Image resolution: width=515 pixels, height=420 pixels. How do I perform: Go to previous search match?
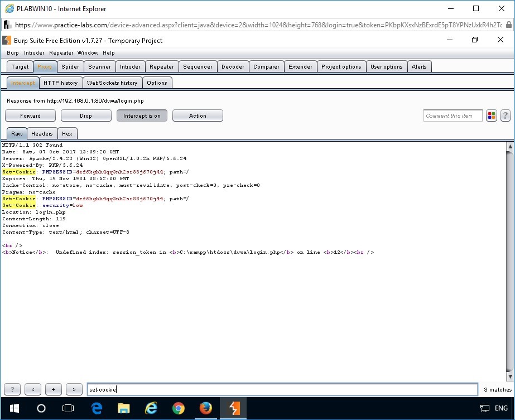point(33,389)
